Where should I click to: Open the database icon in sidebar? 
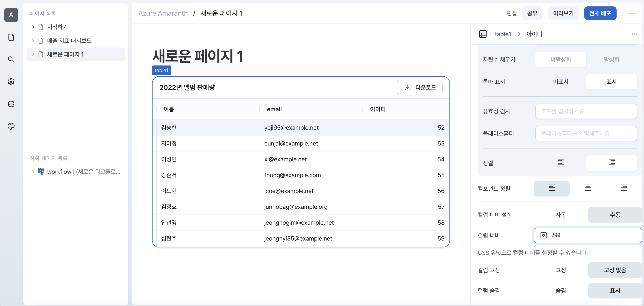click(11, 104)
